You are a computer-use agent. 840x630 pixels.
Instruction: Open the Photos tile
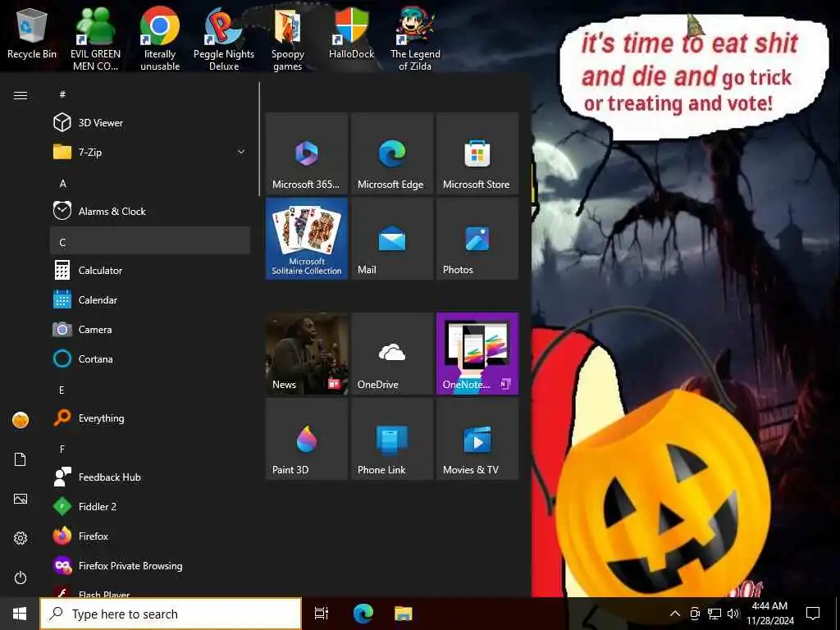tap(477, 239)
